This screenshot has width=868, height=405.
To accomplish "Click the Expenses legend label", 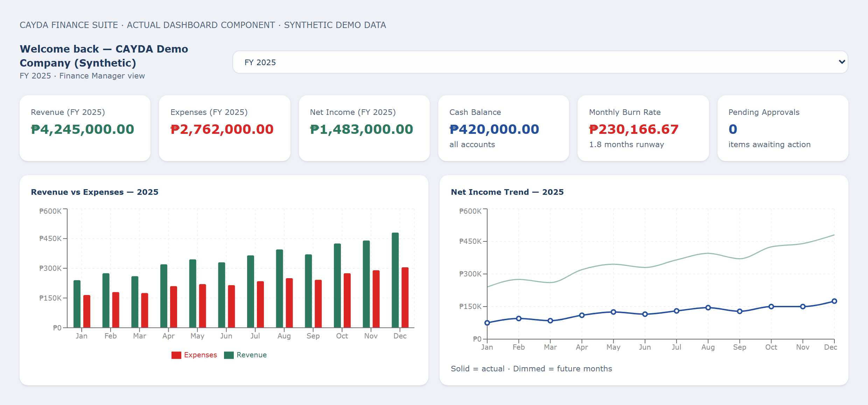I will point(200,355).
